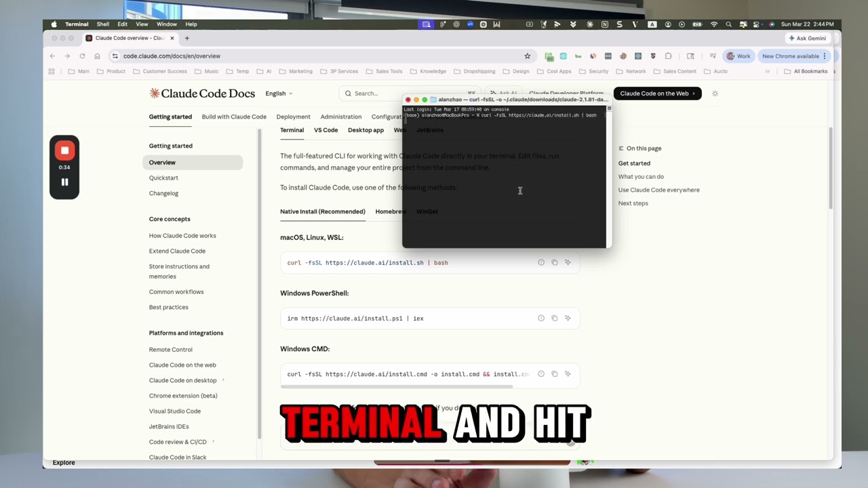Open JetBrains IDEs sidebar link
This screenshot has height=488, width=868.
tap(169, 426)
